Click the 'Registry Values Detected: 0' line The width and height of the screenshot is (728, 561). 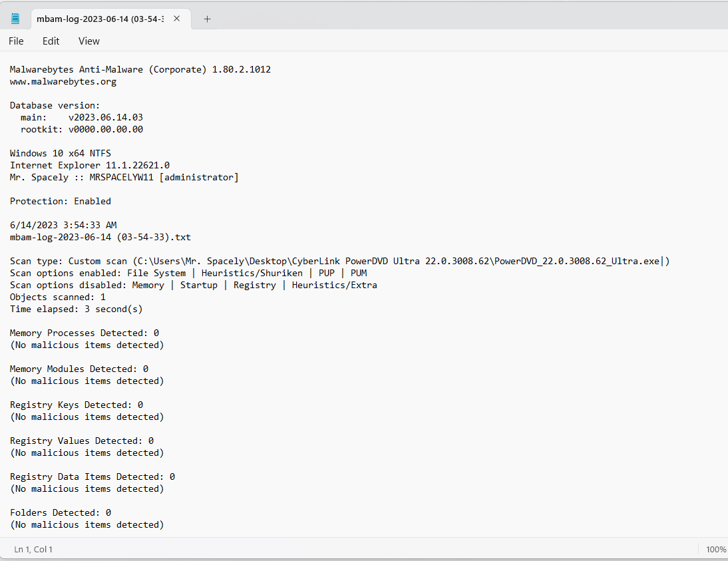pos(82,441)
